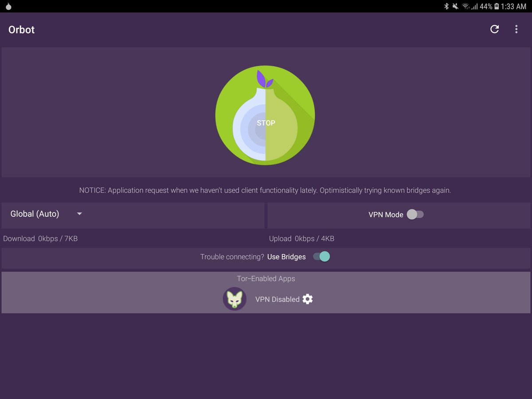Viewport: 532px width, 399px height.
Task: Tap the Wi-Fi signal status icon
Action: (x=465, y=6)
